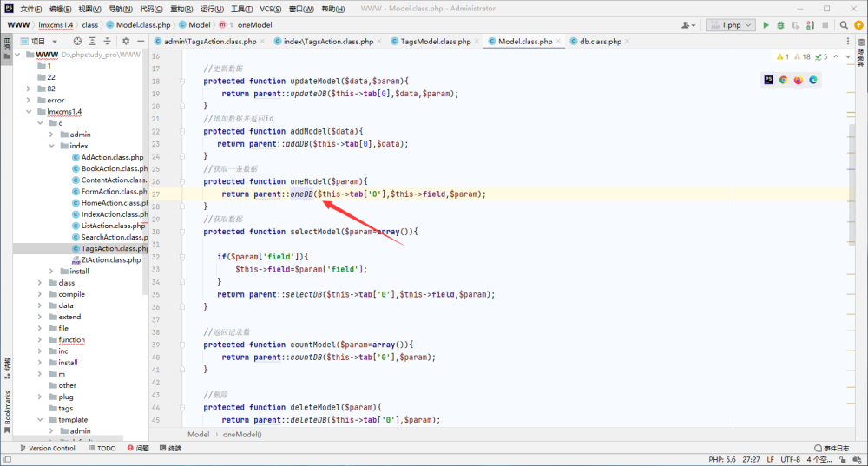Open the TODO tool window
The image size is (868, 466).
pos(102,449)
